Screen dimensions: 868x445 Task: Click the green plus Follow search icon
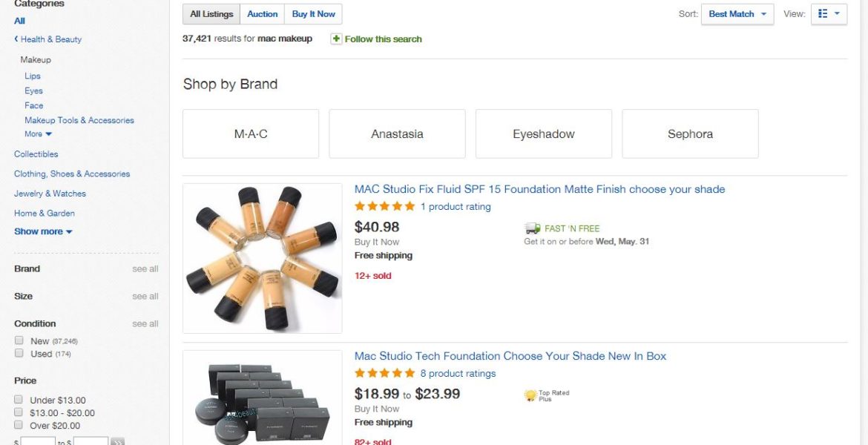(337, 39)
